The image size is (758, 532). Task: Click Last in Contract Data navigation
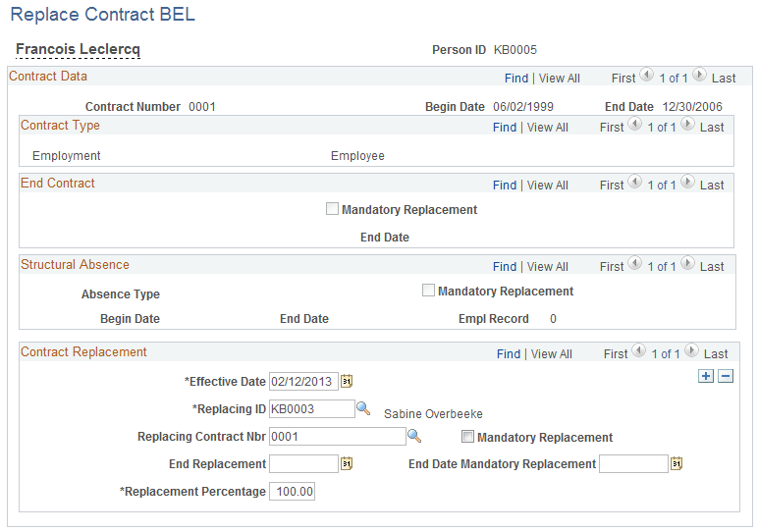(x=724, y=79)
